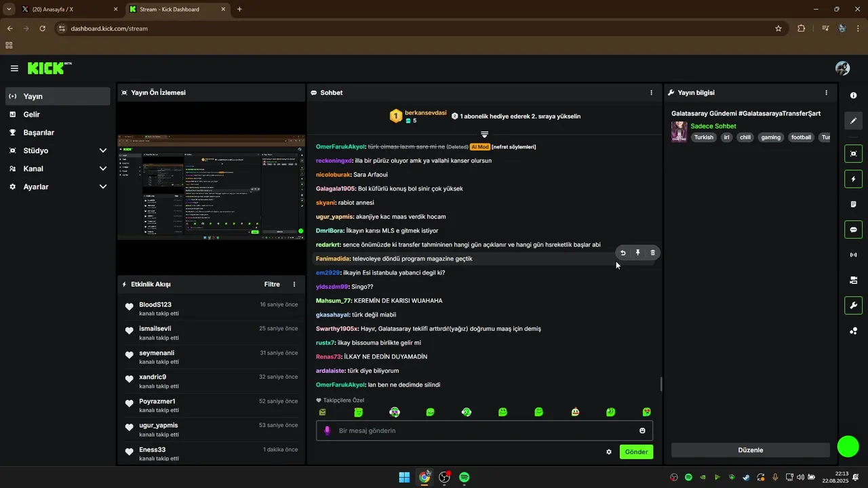Open chat settings gear next to Gönder
The width and height of the screenshot is (868, 488).
609,452
